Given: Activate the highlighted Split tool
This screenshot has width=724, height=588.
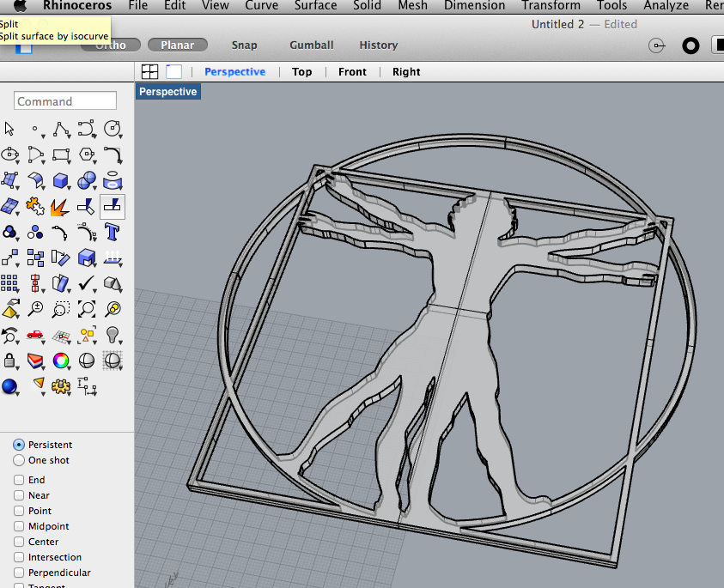Looking at the screenshot, I should 113,206.
